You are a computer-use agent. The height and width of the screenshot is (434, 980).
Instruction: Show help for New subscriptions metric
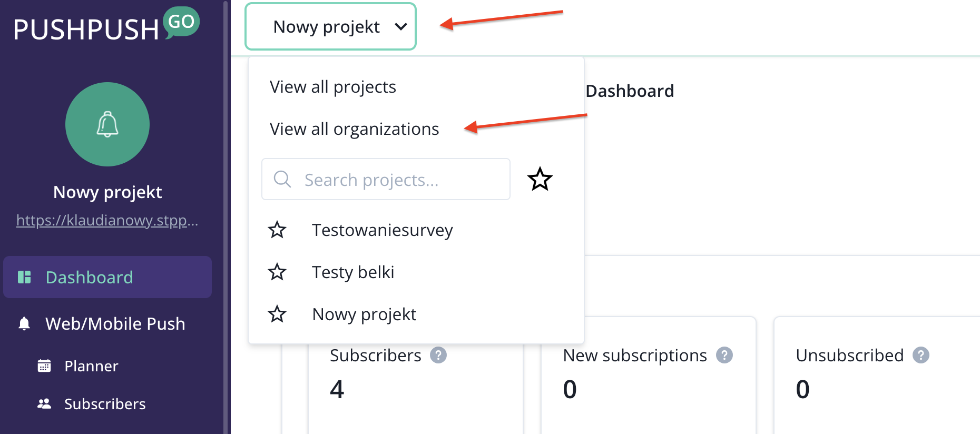[x=724, y=356]
